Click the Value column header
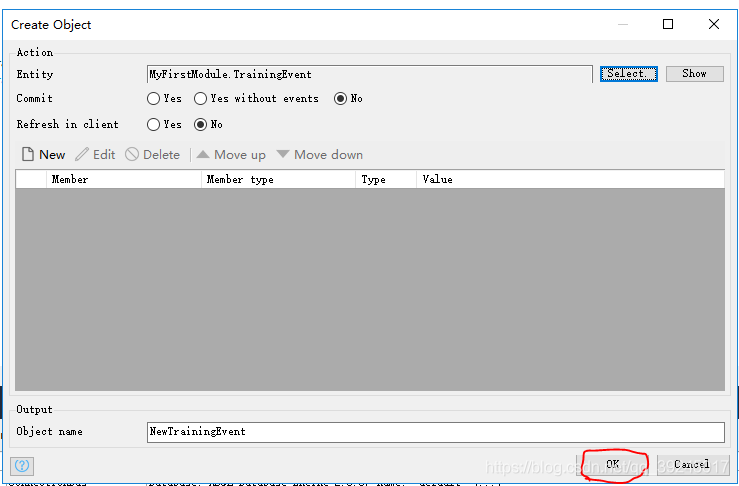Image resolution: width=739 pixels, height=486 pixels. pos(570,180)
